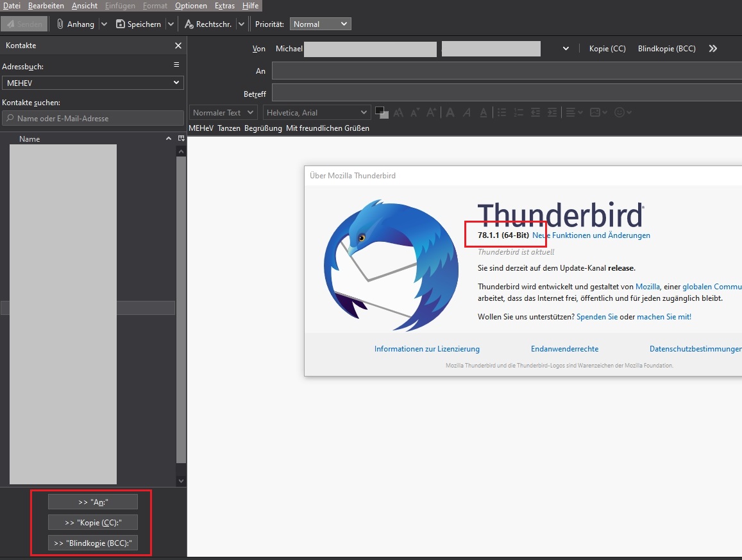Click the numbered list icon
742x560 pixels.
tap(518, 112)
